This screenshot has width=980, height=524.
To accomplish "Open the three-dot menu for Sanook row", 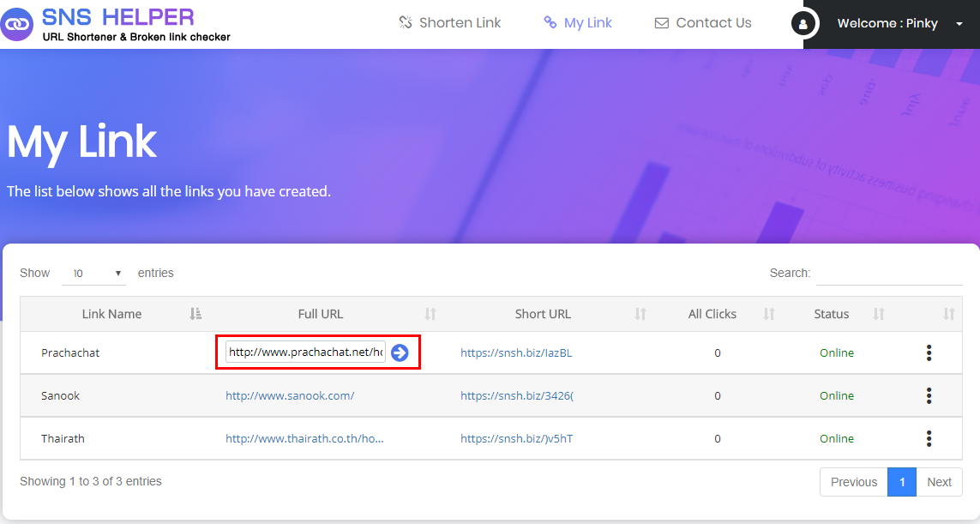I will 929,396.
